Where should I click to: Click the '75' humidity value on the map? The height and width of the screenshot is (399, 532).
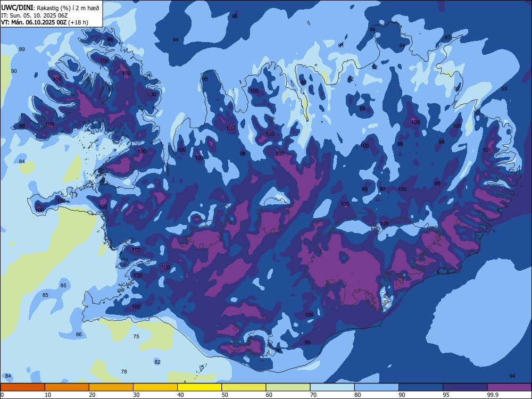pyautogui.click(x=136, y=337)
